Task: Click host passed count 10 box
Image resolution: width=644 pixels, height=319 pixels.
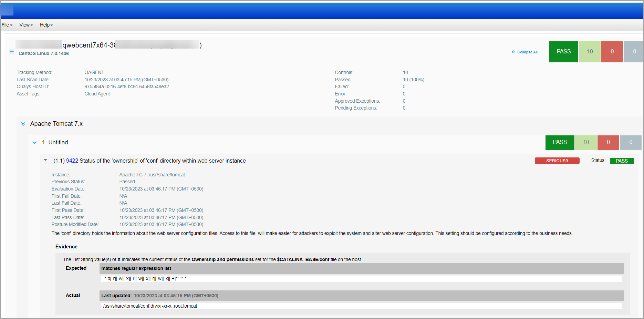Action: (x=590, y=52)
